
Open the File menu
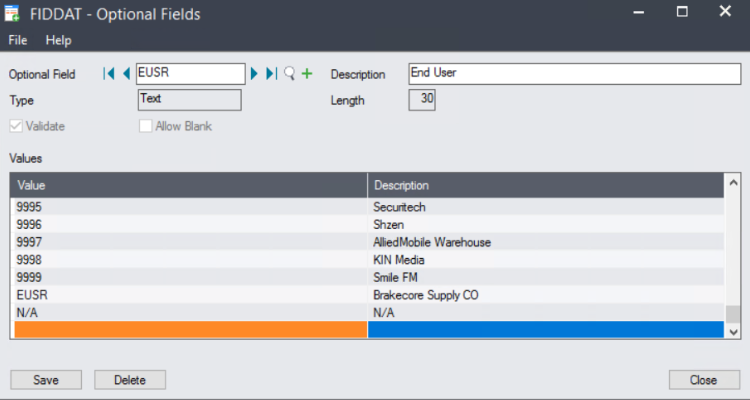pyautogui.click(x=18, y=40)
